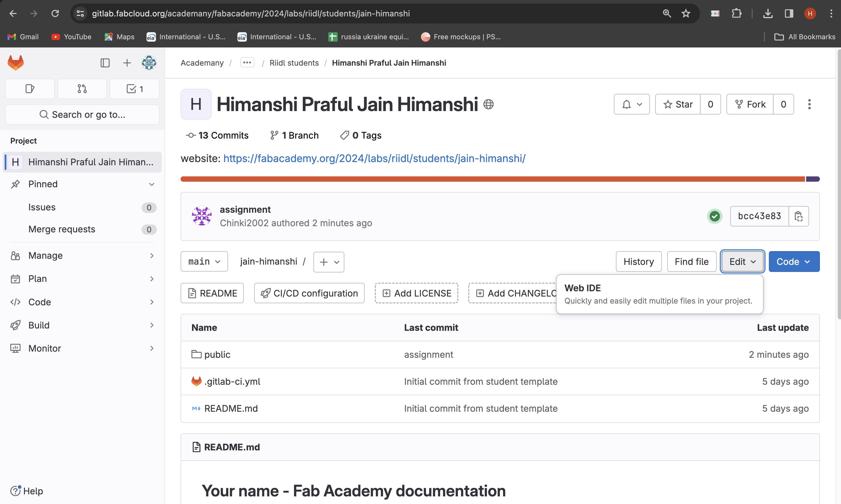Open README.md in file list
The image size is (841, 504).
(231, 408)
